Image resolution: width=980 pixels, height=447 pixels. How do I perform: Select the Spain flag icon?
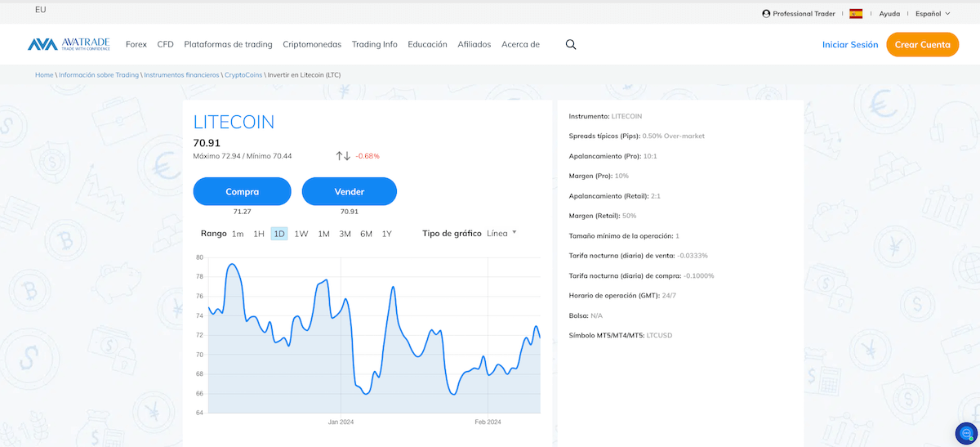tap(856, 14)
